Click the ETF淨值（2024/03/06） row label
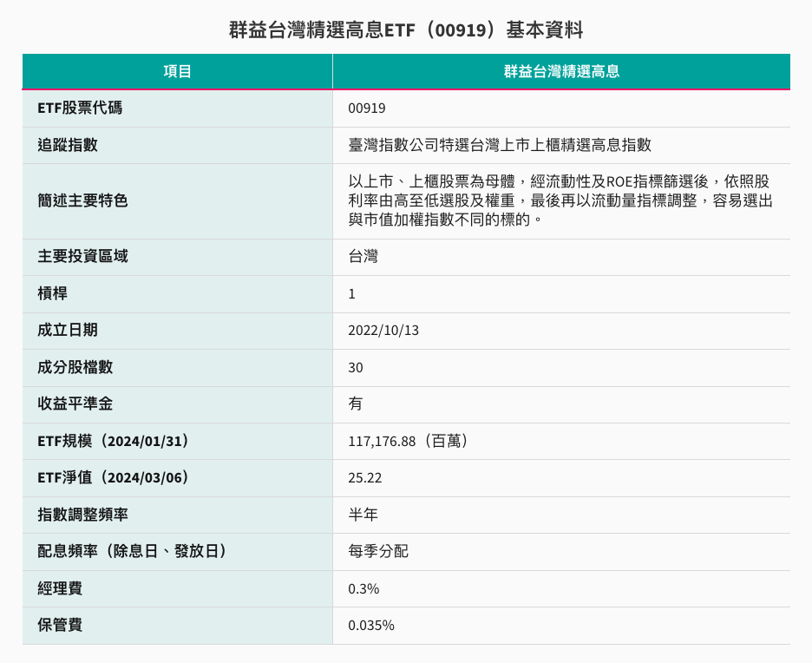This screenshot has height=663, width=812. point(113,478)
